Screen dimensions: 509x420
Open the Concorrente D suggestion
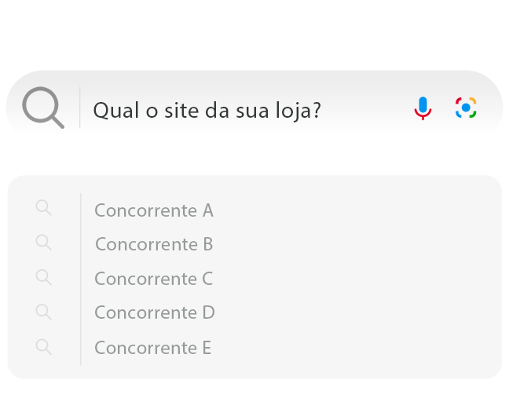point(155,312)
